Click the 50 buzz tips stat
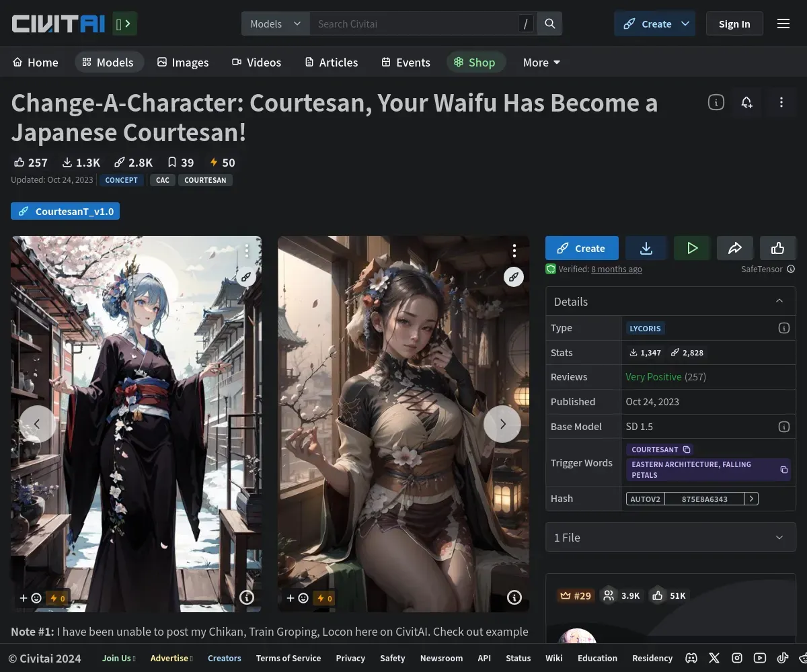Image resolution: width=807 pixels, height=672 pixels. coord(222,163)
